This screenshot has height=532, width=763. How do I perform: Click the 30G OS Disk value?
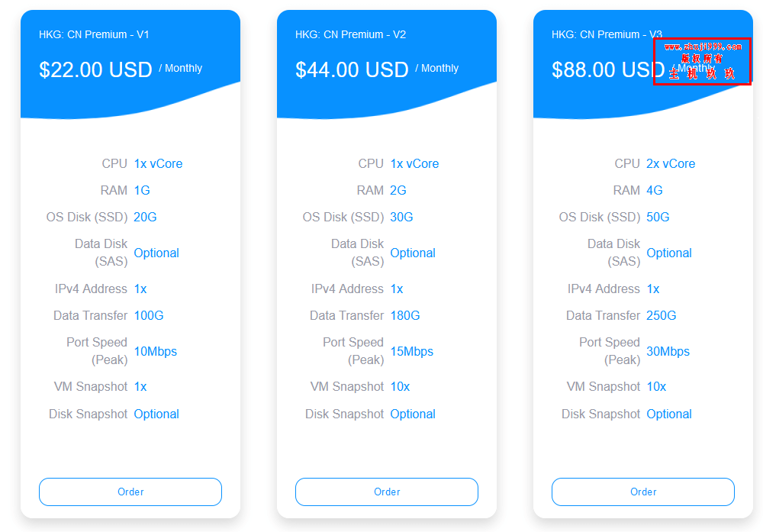pyautogui.click(x=401, y=217)
